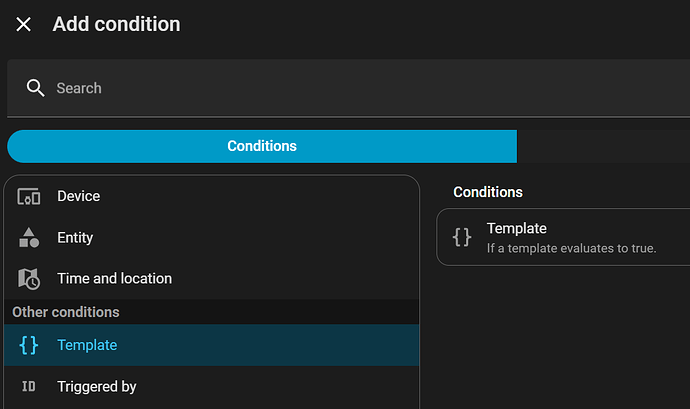690x409 pixels.
Task: Click the Entity shapes icon
Action: pos(29,238)
